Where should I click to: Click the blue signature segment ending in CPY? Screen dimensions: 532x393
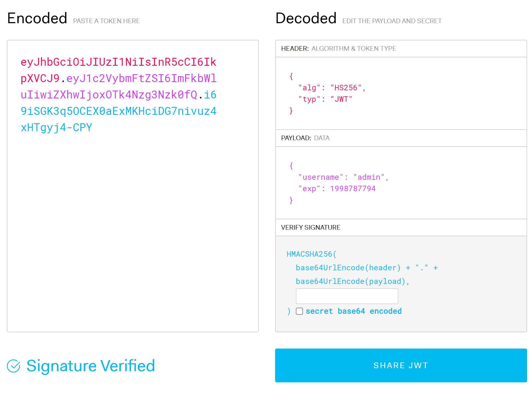click(56, 128)
